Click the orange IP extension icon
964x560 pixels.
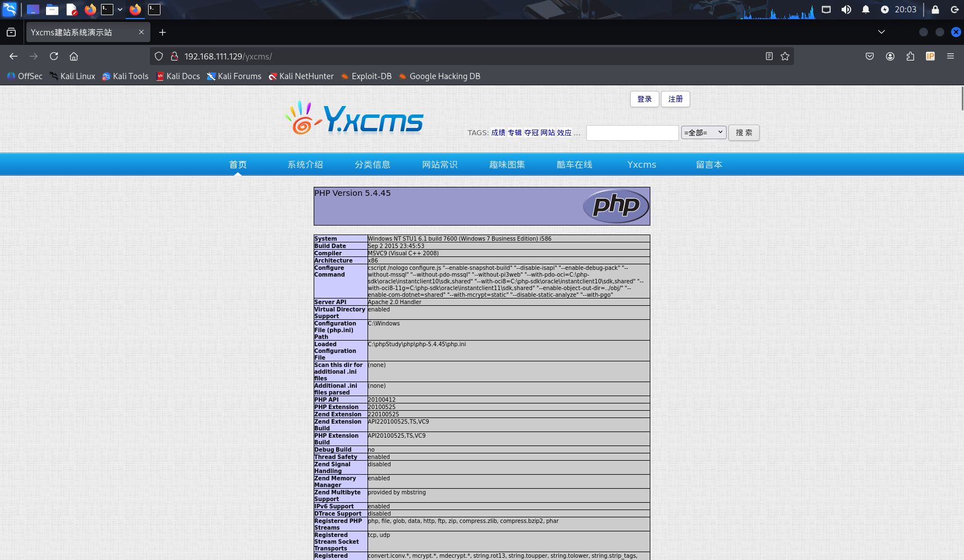(x=930, y=56)
